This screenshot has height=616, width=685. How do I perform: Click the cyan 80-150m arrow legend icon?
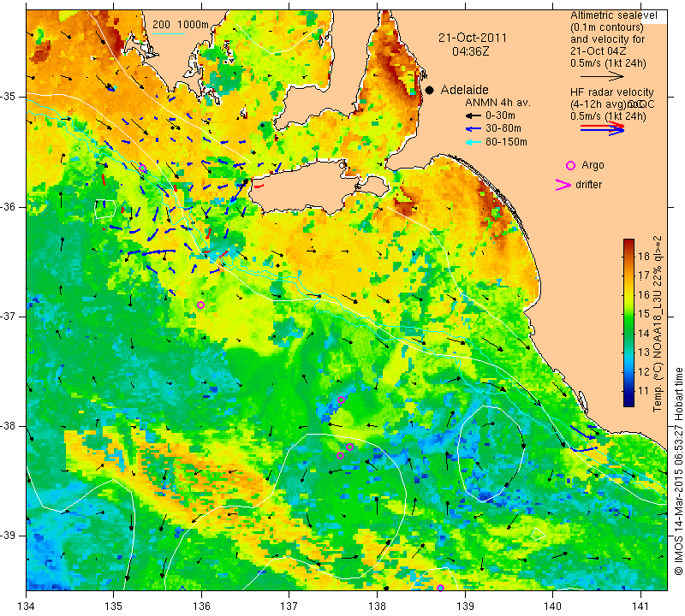474,142
